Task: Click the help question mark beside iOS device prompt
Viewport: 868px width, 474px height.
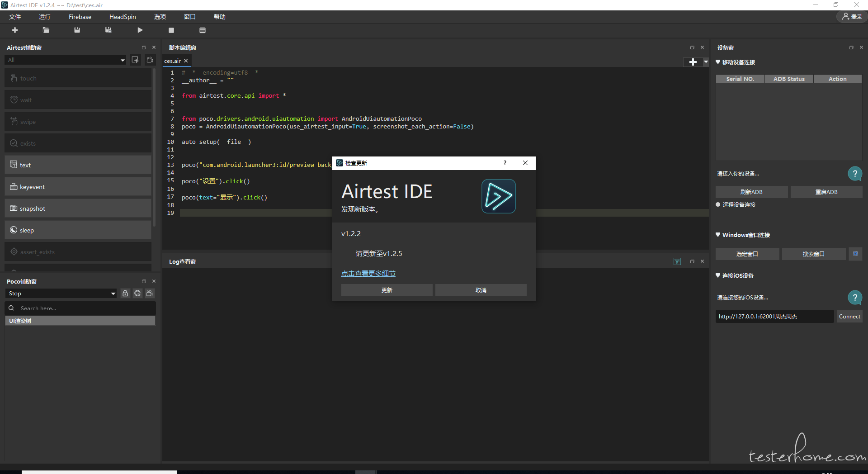Action: point(854,298)
